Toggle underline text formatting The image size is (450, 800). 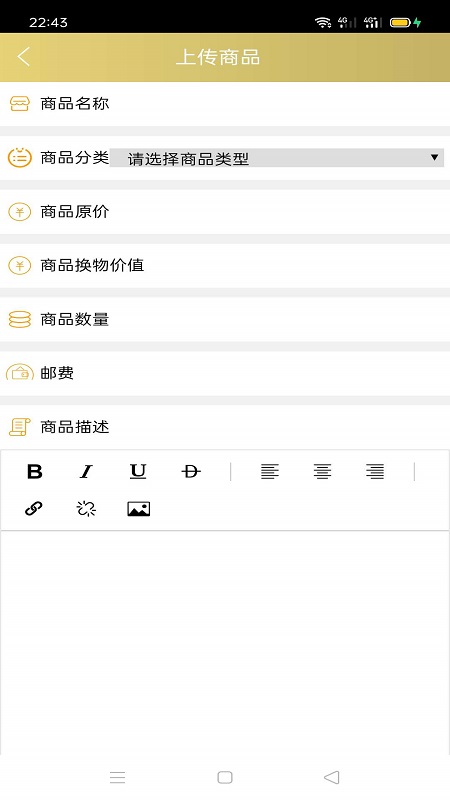(x=138, y=471)
